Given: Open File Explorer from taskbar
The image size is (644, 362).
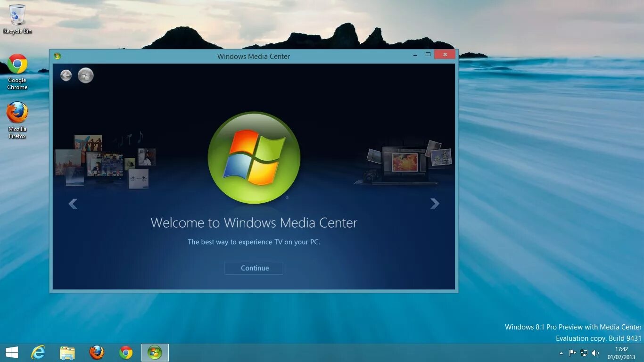Looking at the screenshot, I should (67, 353).
